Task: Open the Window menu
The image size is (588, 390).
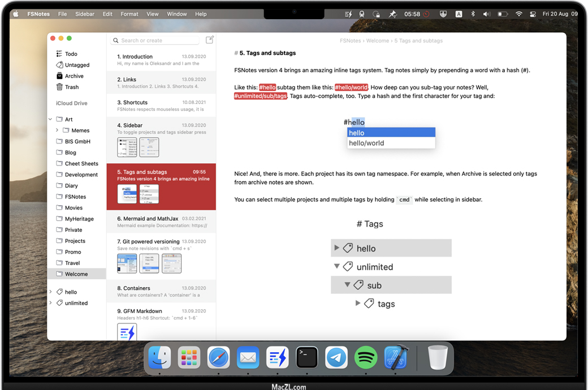Action: (x=176, y=14)
